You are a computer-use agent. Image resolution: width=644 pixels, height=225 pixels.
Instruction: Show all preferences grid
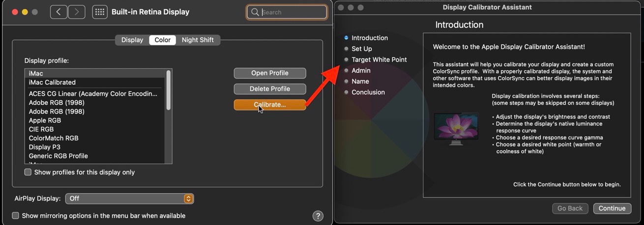pos(100,12)
